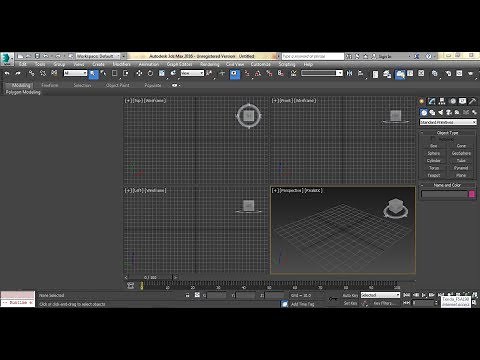Click the Pyramid primitive button
This screenshot has height=360, width=480.
click(x=461, y=168)
